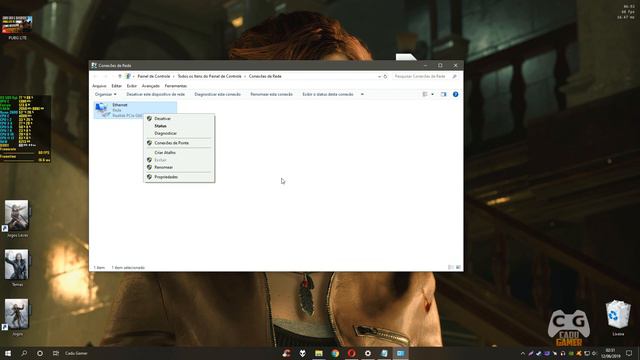Open the wolf-head app on taskbar
Viewport: 640px width, 360px height.
coord(302,353)
